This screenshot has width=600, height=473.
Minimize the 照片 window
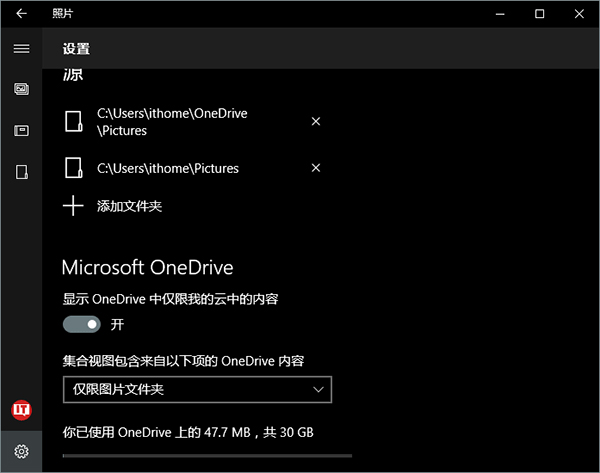click(x=500, y=14)
